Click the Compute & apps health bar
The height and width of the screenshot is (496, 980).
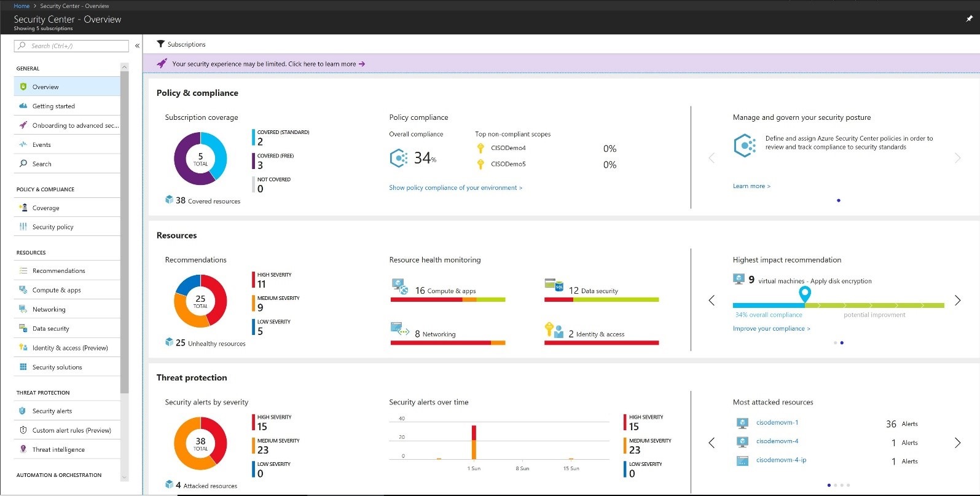coord(448,300)
